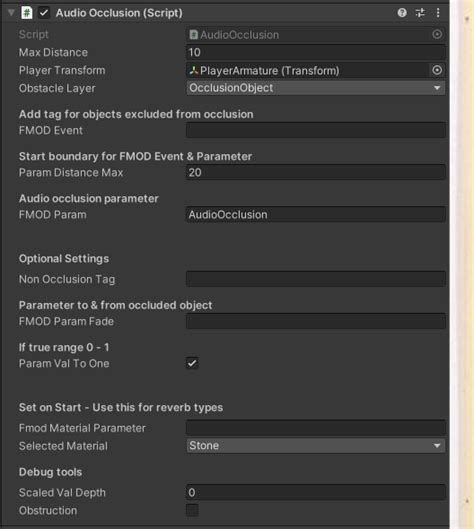This screenshot has height=529, width=474.
Task: Enable the Obstruction checkbox
Action: coord(192,510)
